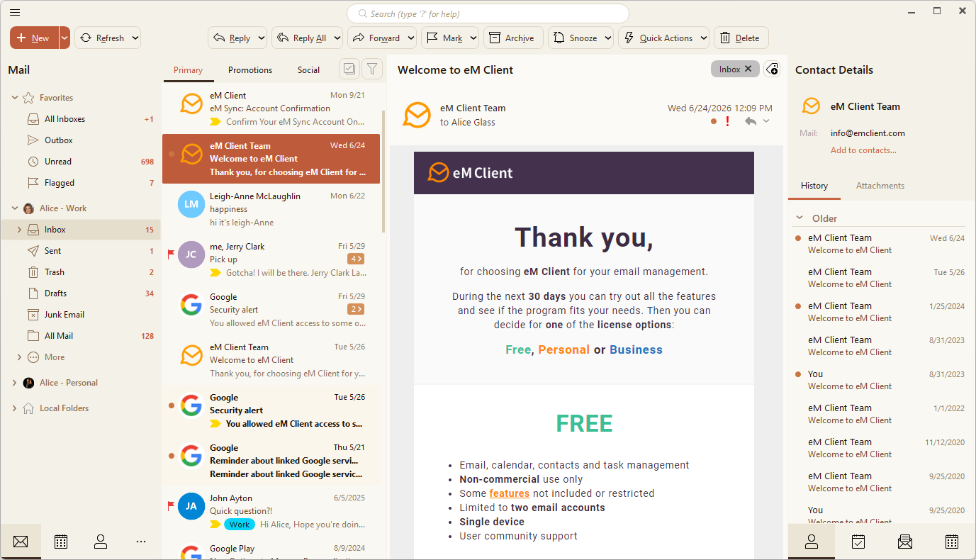Open the Junk Email folder
This screenshot has height=560, width=976.
pos(64,315)
